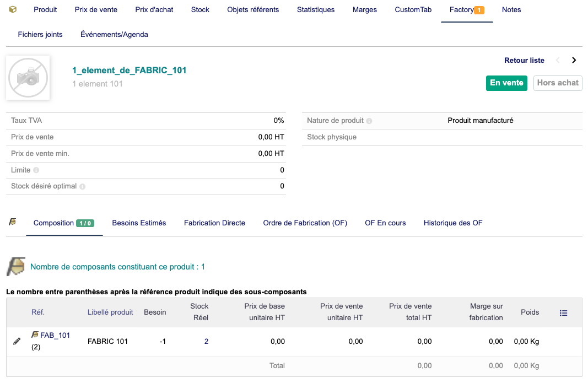Click the stock réel value 2 link

coord(206,341)
